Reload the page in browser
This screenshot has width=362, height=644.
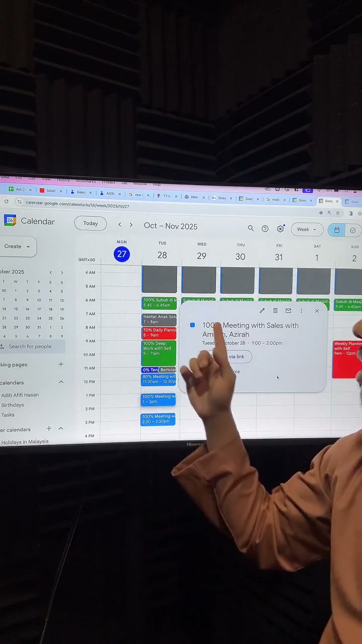(6, 202)
